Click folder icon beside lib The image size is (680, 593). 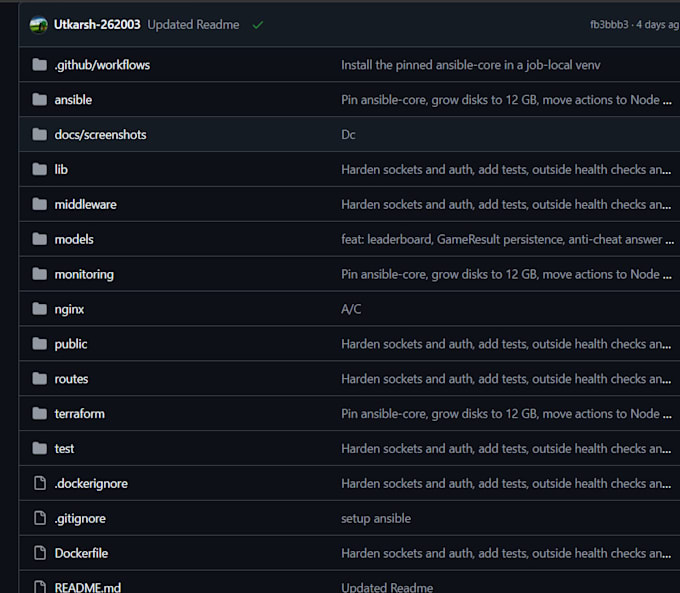pyautogui.click(x=39, y=169)
